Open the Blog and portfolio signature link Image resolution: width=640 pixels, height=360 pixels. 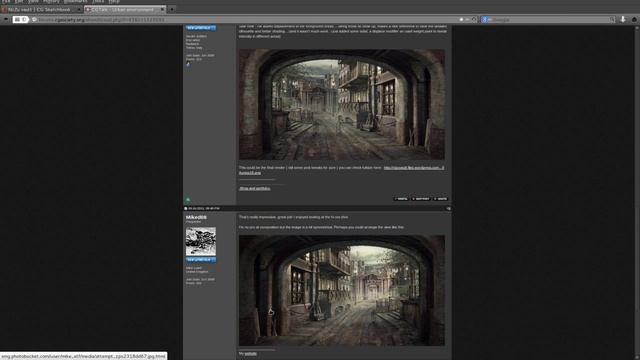click(255, 189)
